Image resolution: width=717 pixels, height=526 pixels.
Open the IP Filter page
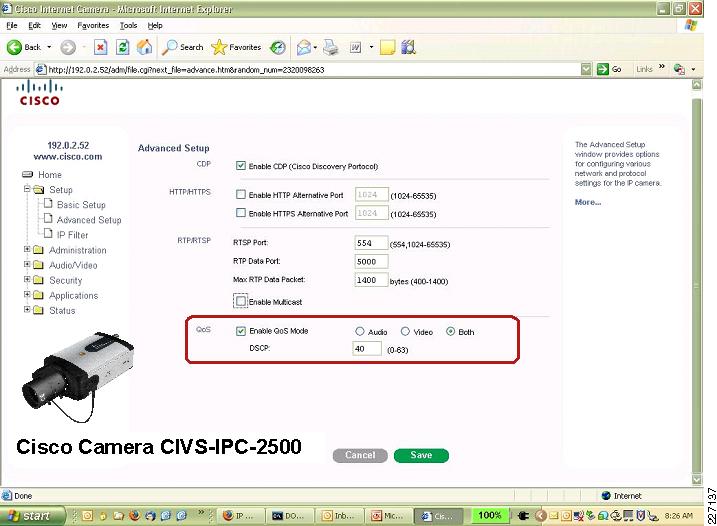pos(72,235)
